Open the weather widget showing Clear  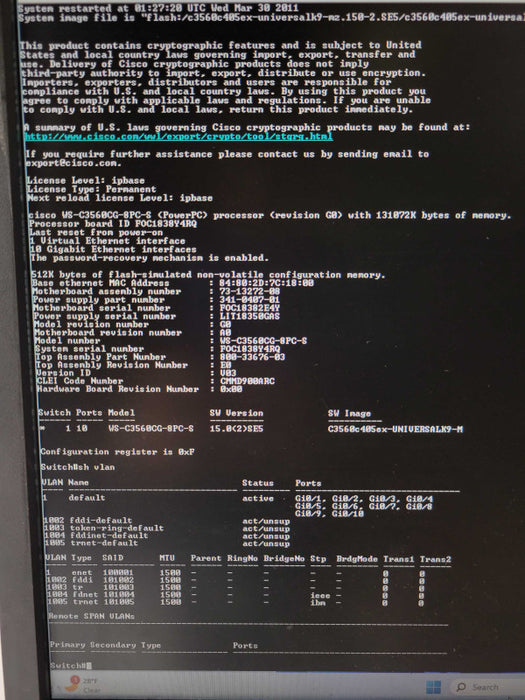[84, 684]
